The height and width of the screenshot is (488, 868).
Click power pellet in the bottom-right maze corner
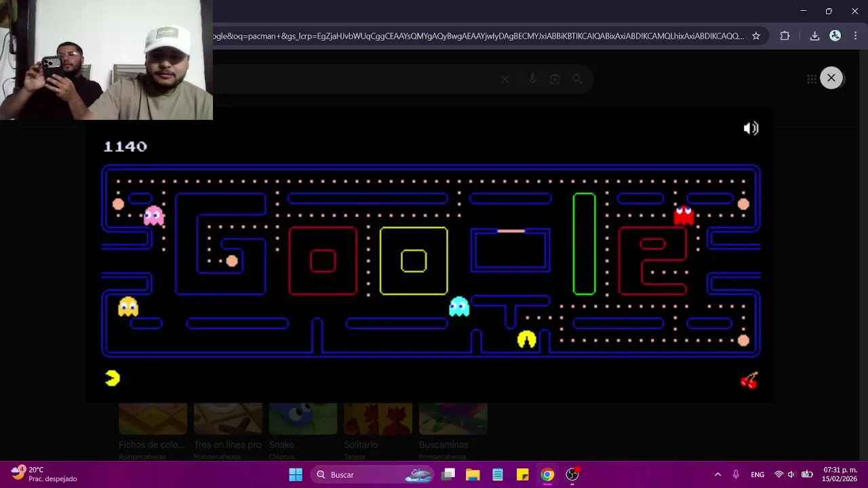[x=743, y=340]
